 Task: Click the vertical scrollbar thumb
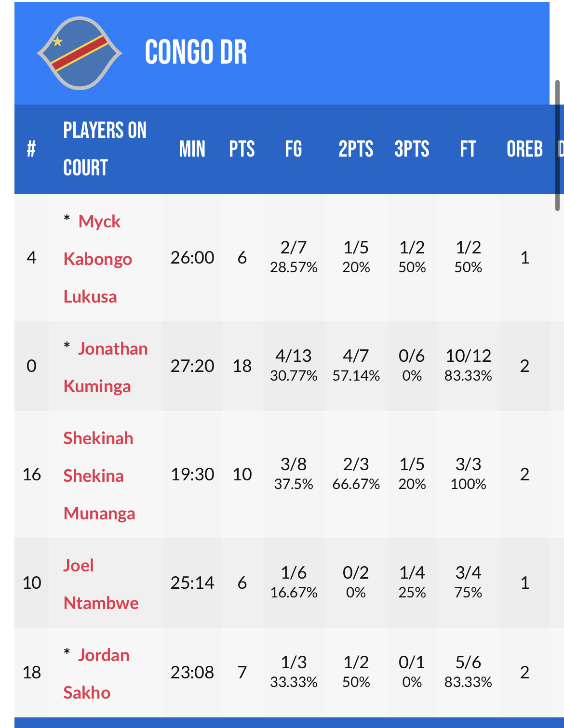557,146
